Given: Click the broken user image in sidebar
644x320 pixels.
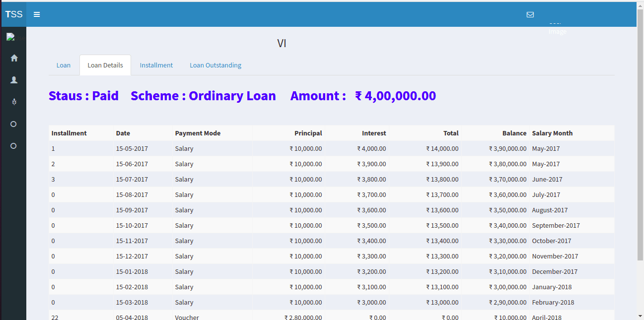Looking at the screenshot, I should click(11, 37).
